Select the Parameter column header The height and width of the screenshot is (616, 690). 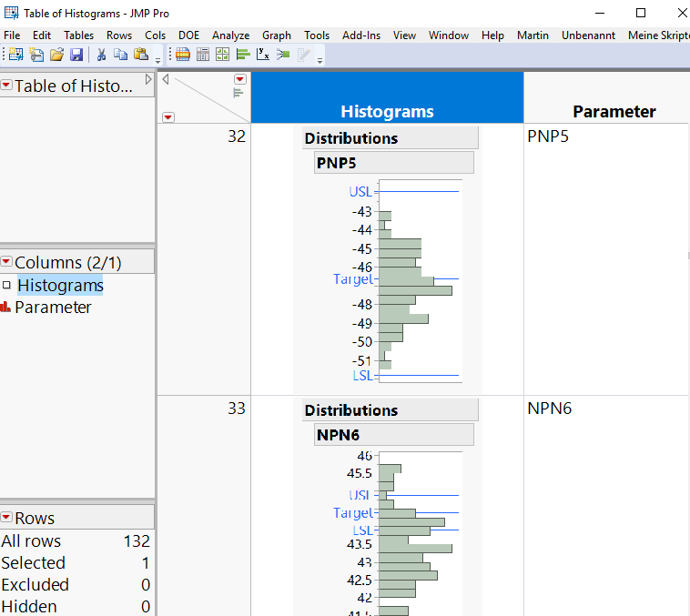[x=614, y=111]
